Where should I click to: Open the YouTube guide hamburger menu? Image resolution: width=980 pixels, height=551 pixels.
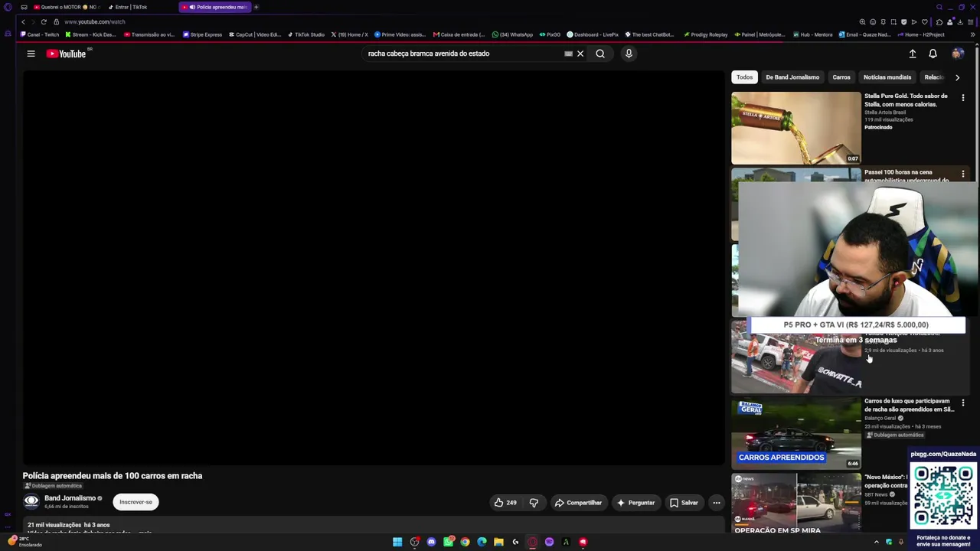(31, 54)
